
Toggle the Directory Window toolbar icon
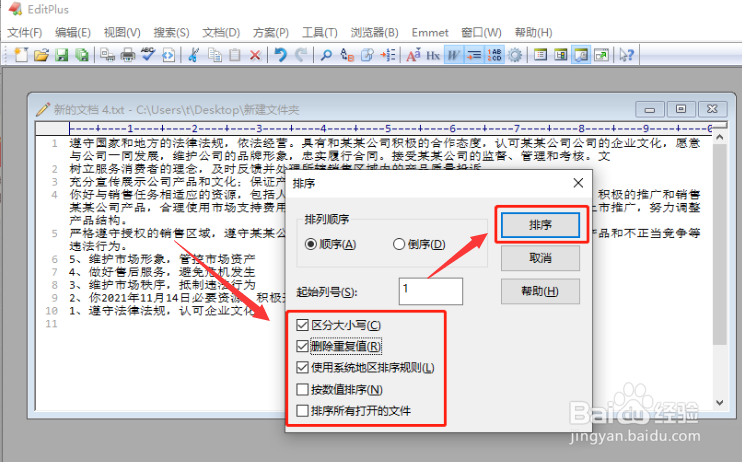pyautogui.click(x=540, y=55)
